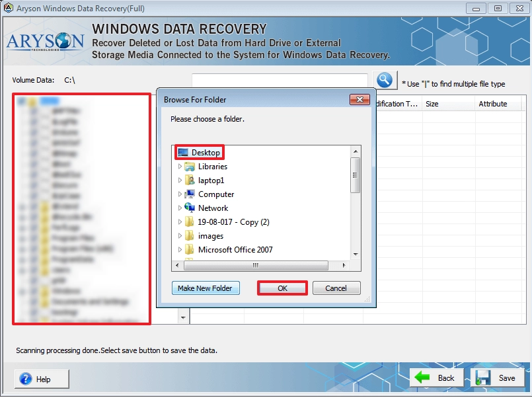
Task: Cancel the Browse For Folder dialog
Action: pos(336,288)
